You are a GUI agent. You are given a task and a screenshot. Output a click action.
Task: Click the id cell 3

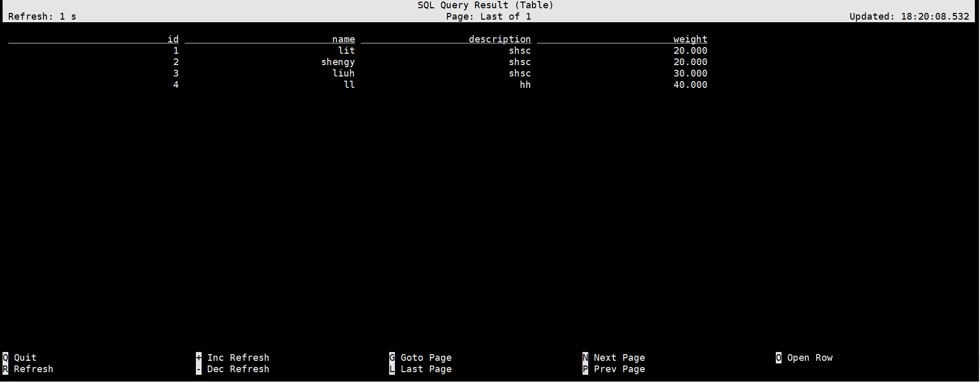pyautogui.click(x=176, y=73)
